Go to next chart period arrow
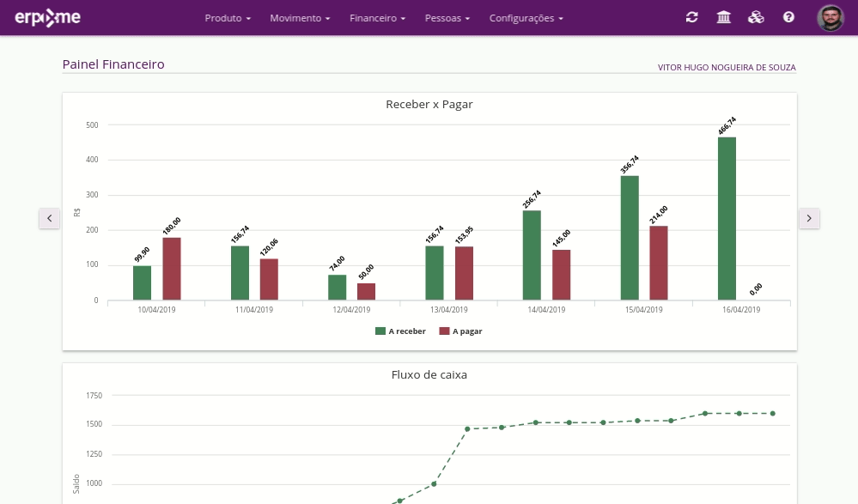Image resolution: width=858 pixels, height=504 pixels. tap(809, 219)
